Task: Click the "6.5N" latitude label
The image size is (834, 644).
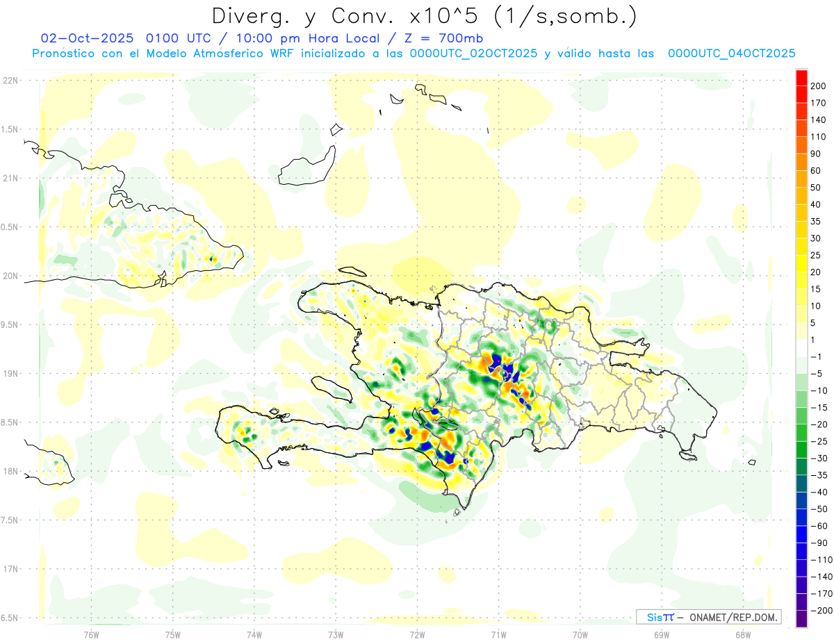Action: [10, 618]
